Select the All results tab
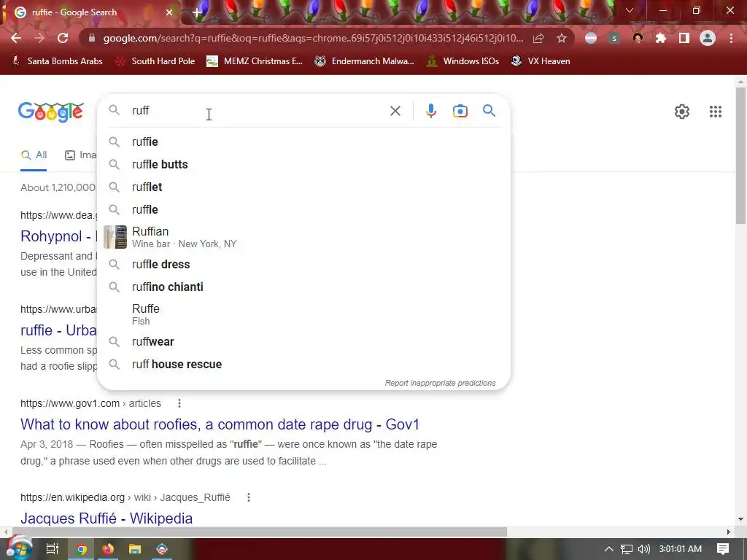Screen dimensions: 747x560 pos(34,155)
